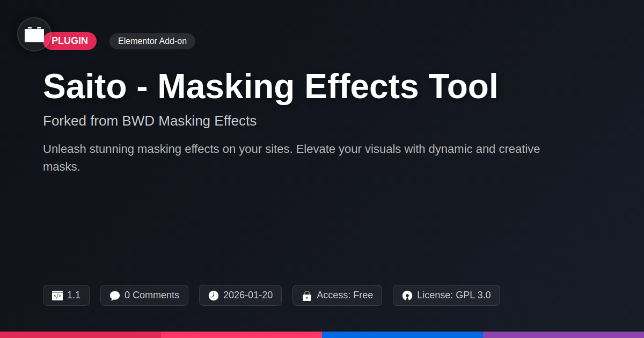The image size is (644, 338).
Task: Click the red PLUGIN badge
Action: (x=70, y=41)
